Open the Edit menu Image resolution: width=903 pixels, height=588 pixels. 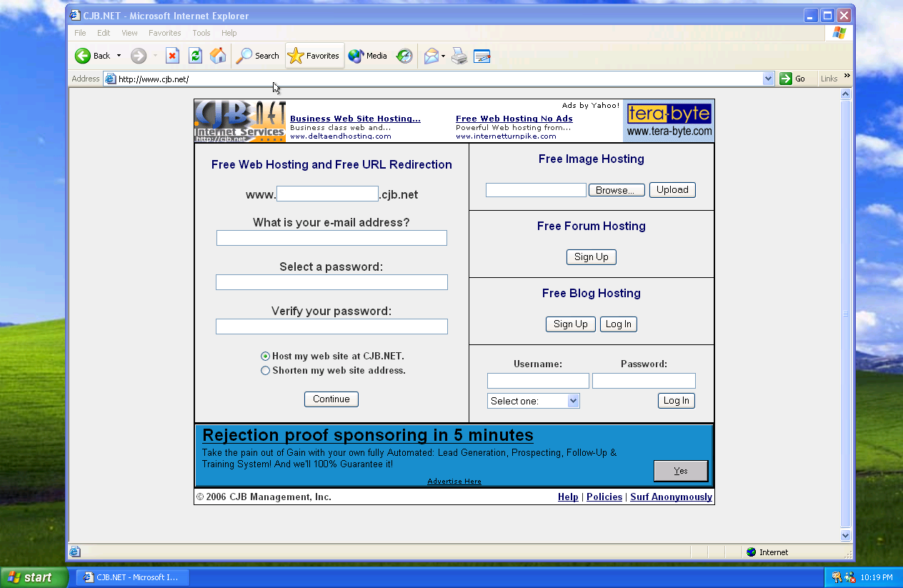(104, 33)
